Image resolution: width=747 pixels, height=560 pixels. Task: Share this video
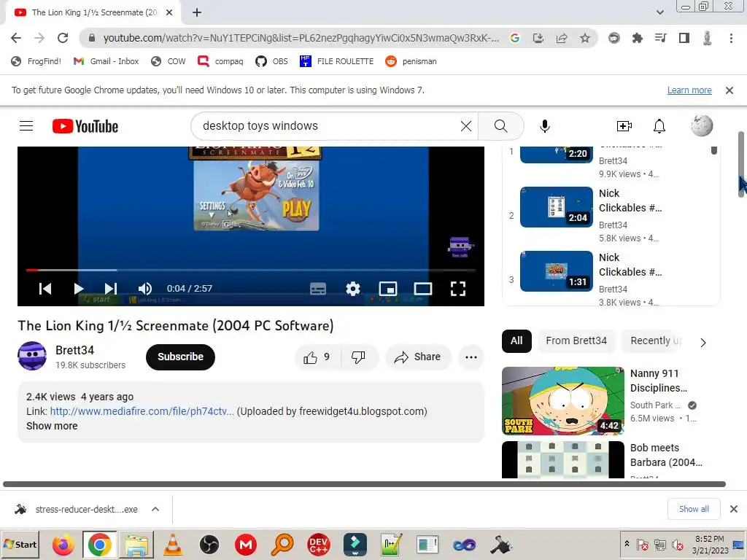pos(418,357)
